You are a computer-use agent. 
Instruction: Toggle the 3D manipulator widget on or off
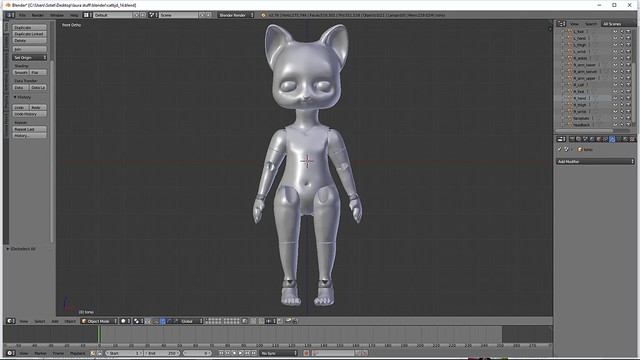point(156,321)
